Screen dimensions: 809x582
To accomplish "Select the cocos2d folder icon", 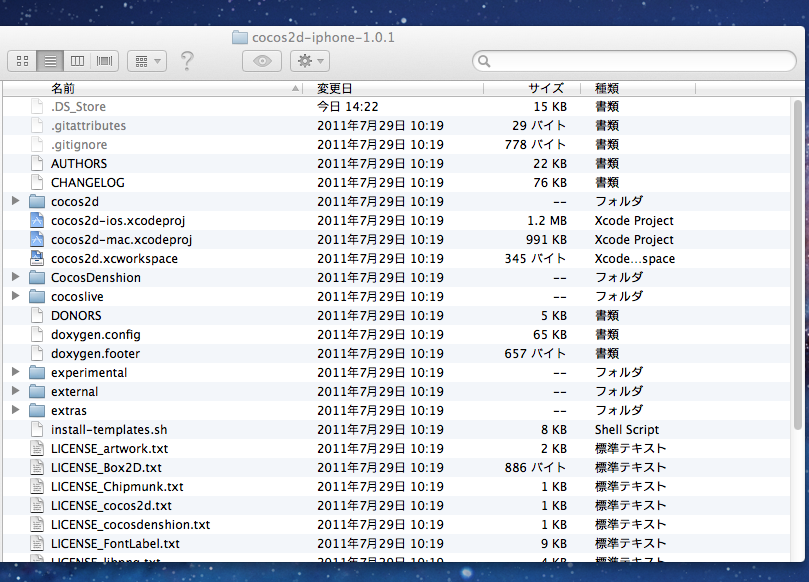I will pos(37,201).
